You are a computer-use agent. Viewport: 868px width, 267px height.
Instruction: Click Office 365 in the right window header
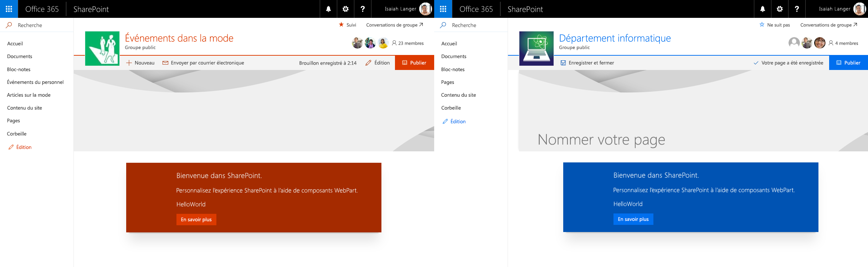point(476,9)
